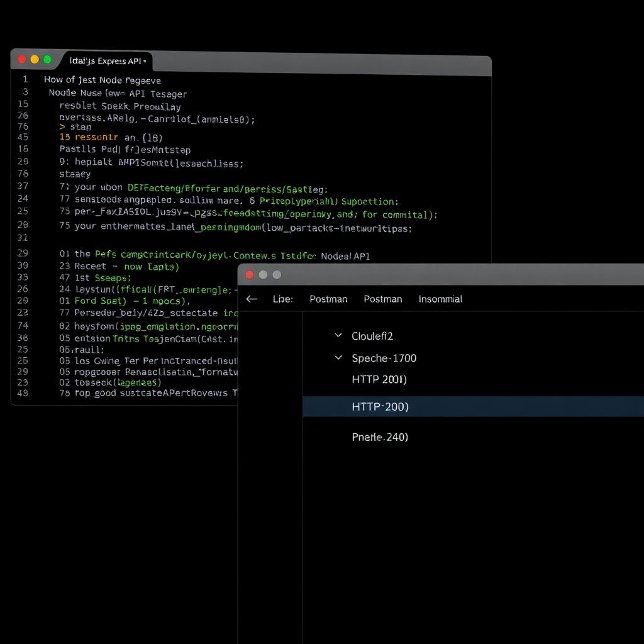Open the Express API tab dropdown arrow
This screenshot has width=644, height=644.
pyautogui.click(x=145, y=61)
